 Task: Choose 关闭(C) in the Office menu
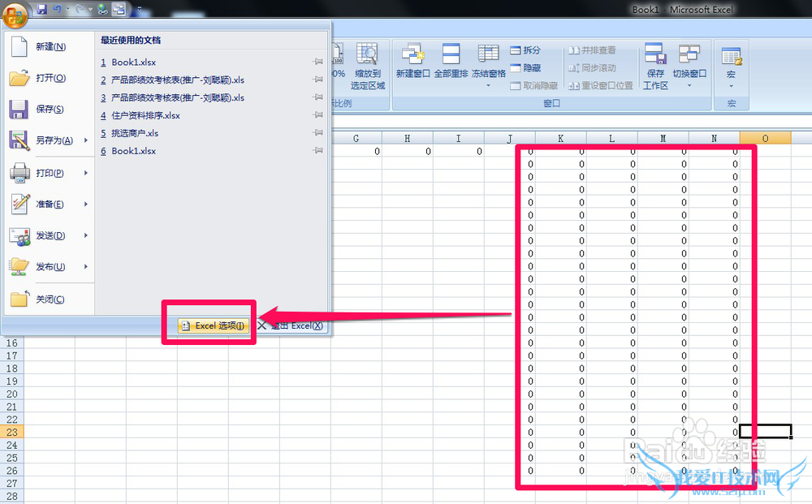[x=50, y=299]
